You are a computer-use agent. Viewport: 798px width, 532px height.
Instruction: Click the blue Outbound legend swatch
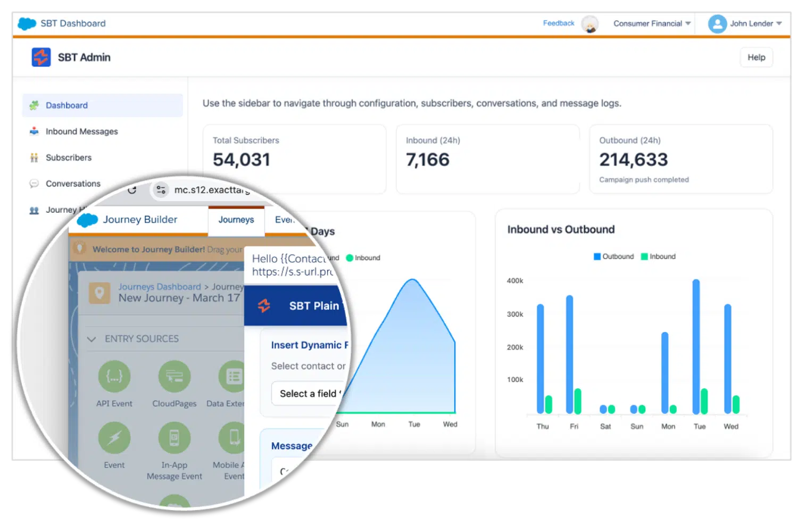tap(597, 256)
